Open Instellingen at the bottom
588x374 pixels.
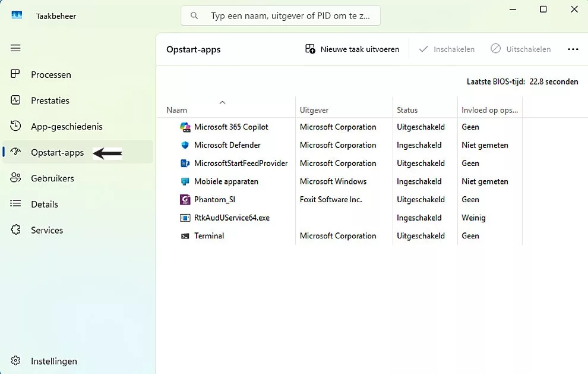point(78,362)
